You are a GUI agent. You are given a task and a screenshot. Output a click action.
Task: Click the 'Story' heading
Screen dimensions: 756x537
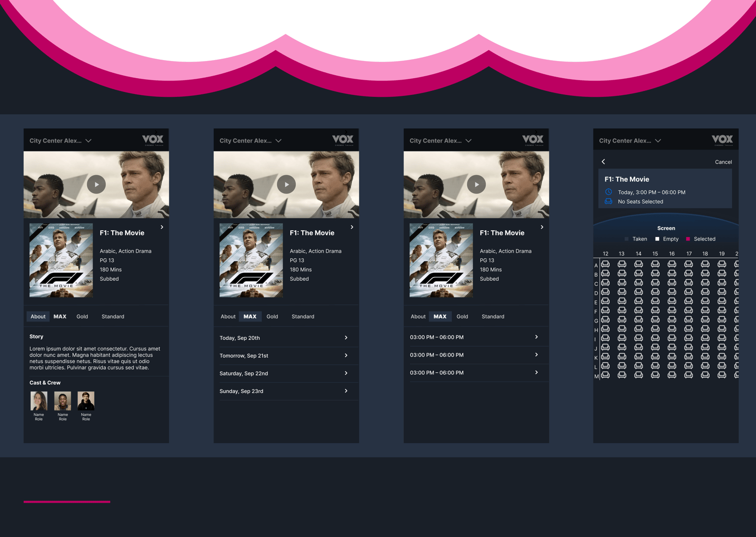(x=36, y=337)
